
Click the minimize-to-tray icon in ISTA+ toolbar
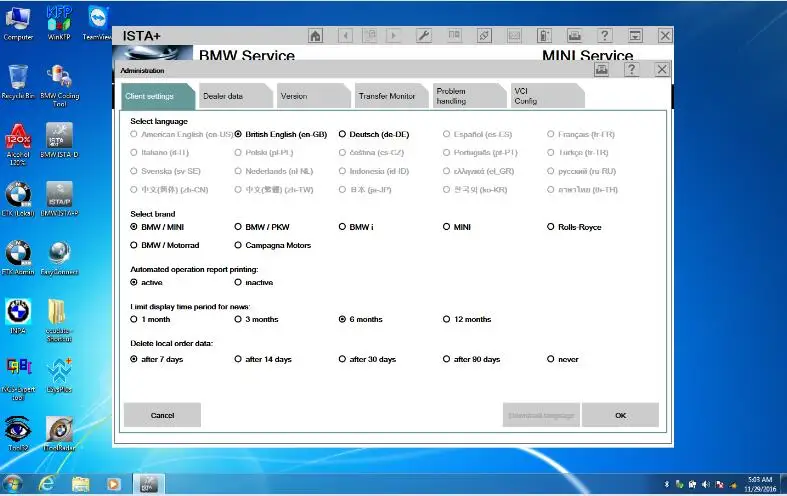635,36
